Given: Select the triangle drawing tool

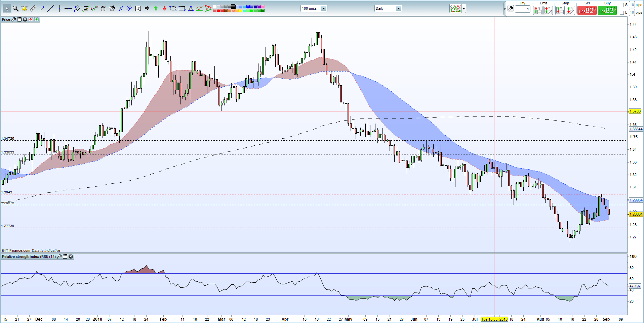Looking at the screenshot, I should click(191, 8).
